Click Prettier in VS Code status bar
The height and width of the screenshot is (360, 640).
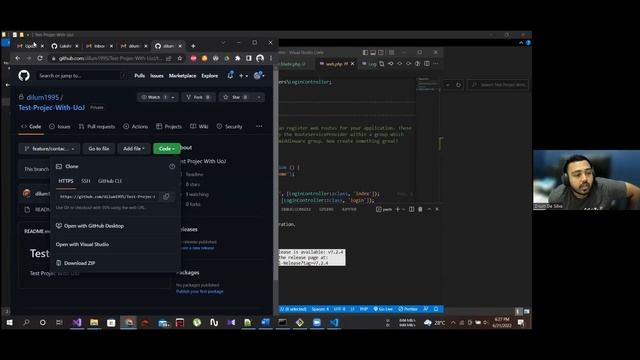pyautogui.click(x=408, y=309)
